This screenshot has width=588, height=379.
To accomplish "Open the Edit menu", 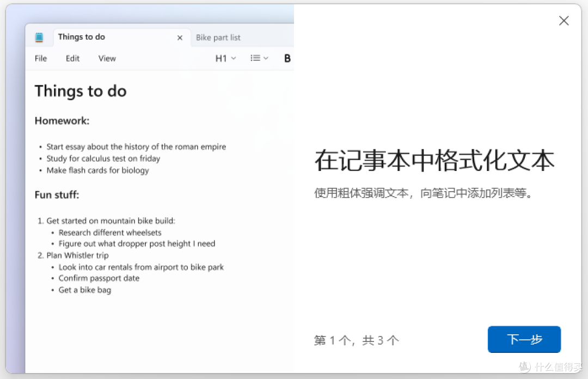I will pos(72,58).
